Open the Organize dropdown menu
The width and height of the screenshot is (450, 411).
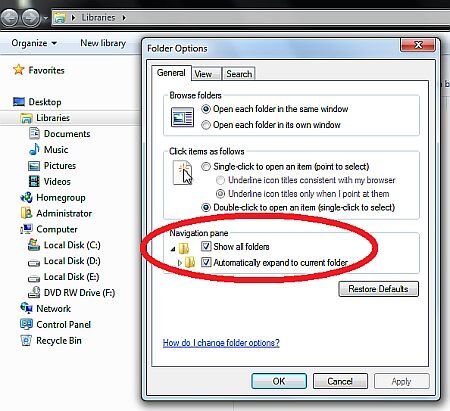[x=34, y=43]
